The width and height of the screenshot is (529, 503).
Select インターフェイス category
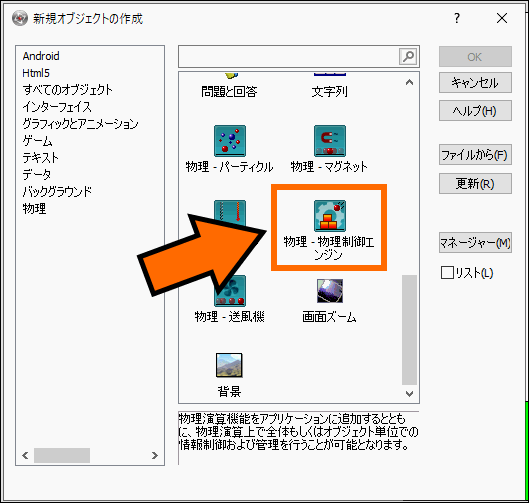[x=57, y=107]
